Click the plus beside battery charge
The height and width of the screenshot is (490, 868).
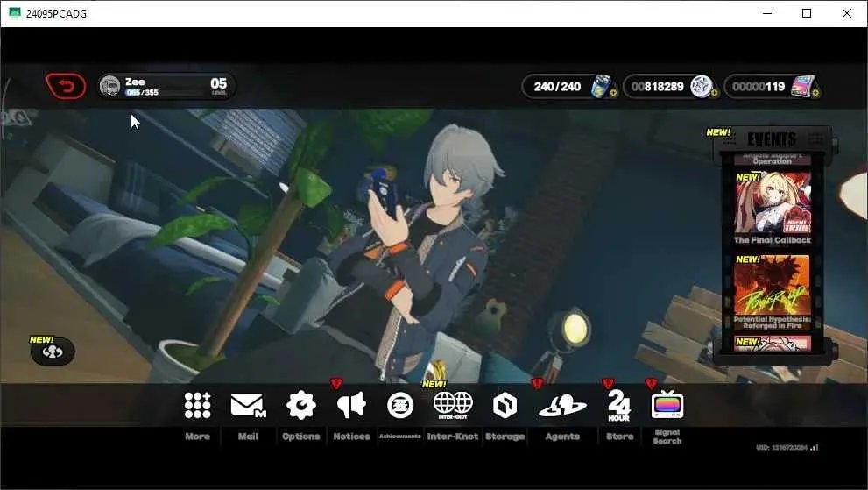[613, 93]
